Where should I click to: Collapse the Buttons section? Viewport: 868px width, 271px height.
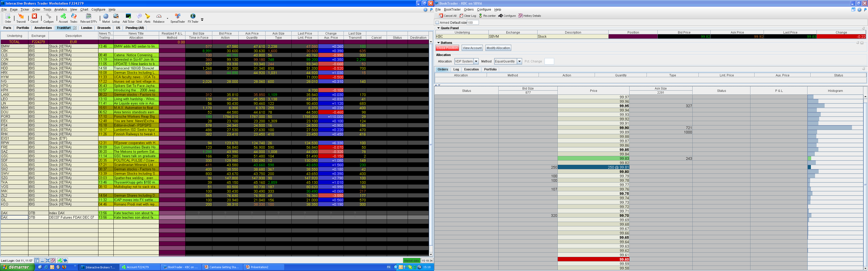tap(438, 43)
